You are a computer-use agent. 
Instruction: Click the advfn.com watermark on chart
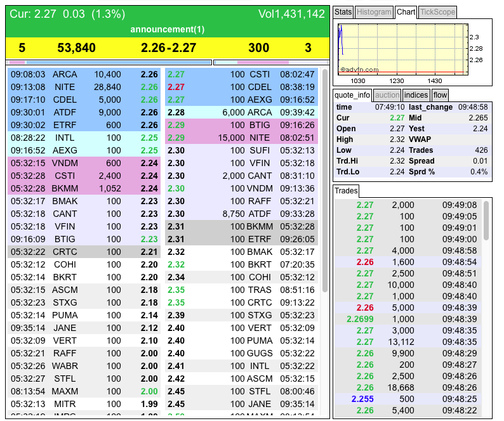(x=359, y=70)
